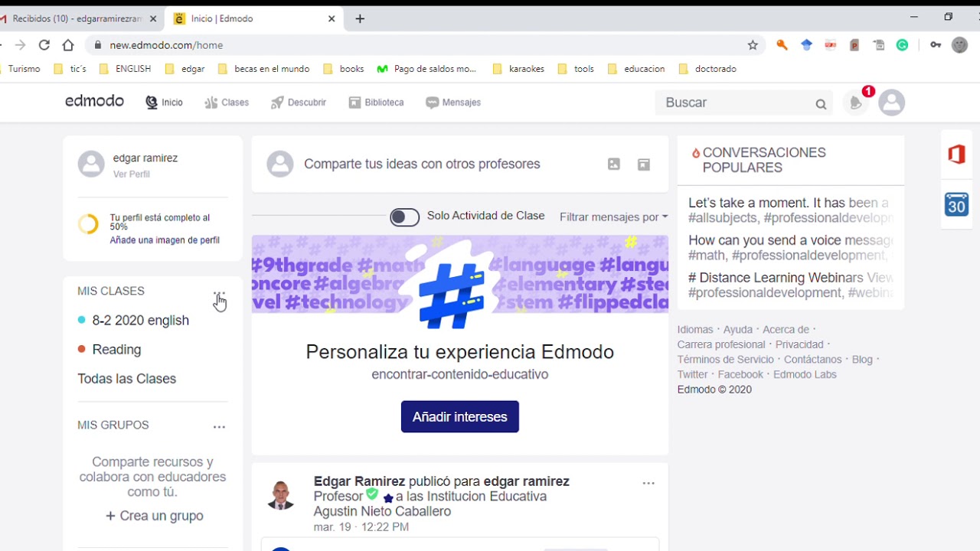Click Términos de Servicio footer link
This screenshot has width=980, height=551.
[x=726, y=360]
